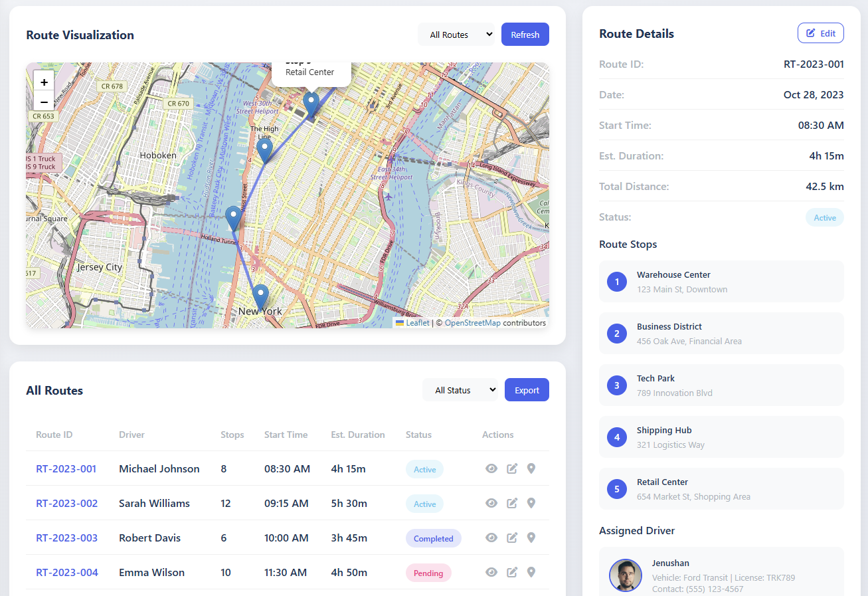
Task: Click the Retail Center map popup
Action: click(311, 74)
